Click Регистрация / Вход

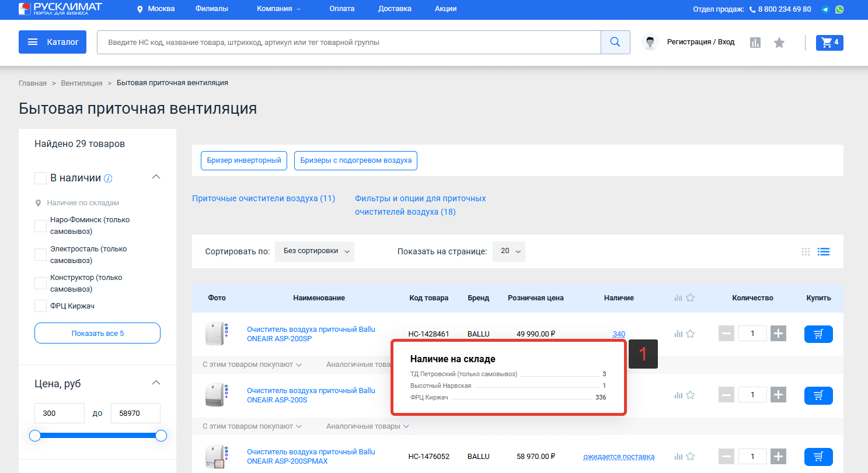coord(700,42)
